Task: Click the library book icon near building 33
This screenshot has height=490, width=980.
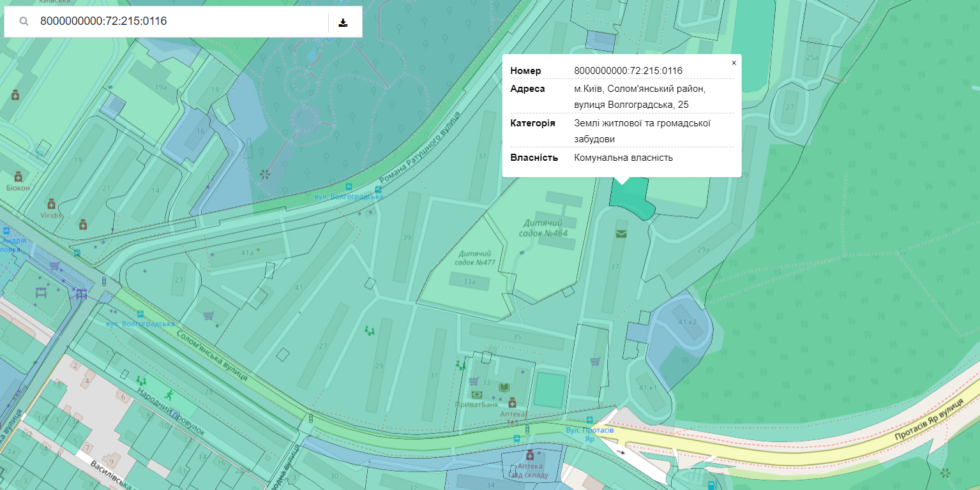Action: point(504,387)
